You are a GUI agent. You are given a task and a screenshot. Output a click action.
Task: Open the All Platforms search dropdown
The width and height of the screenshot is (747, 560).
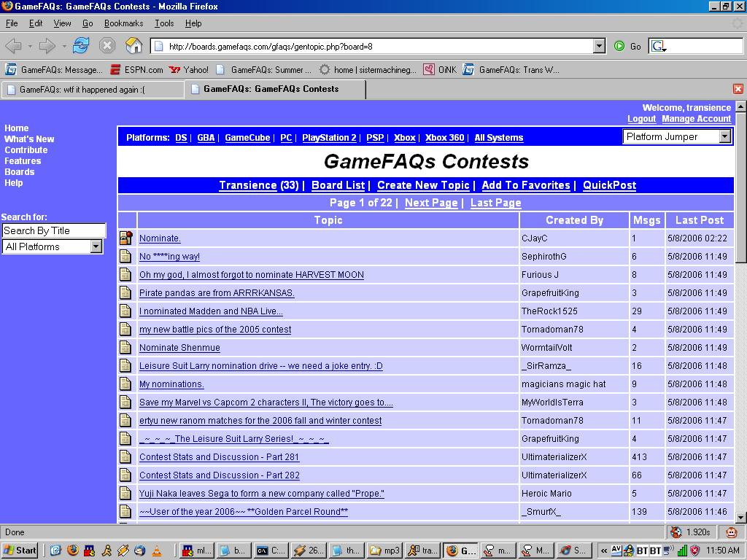pyautogui.click(x=96, y=246)
